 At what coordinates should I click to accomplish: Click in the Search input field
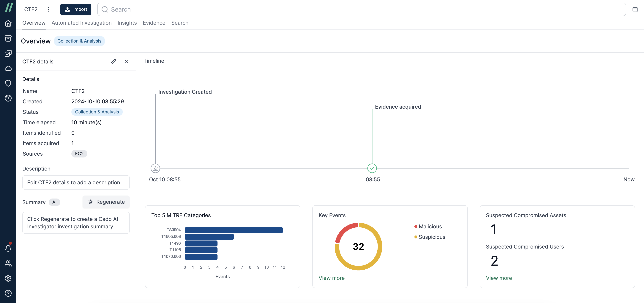click(x=362, y=9)
